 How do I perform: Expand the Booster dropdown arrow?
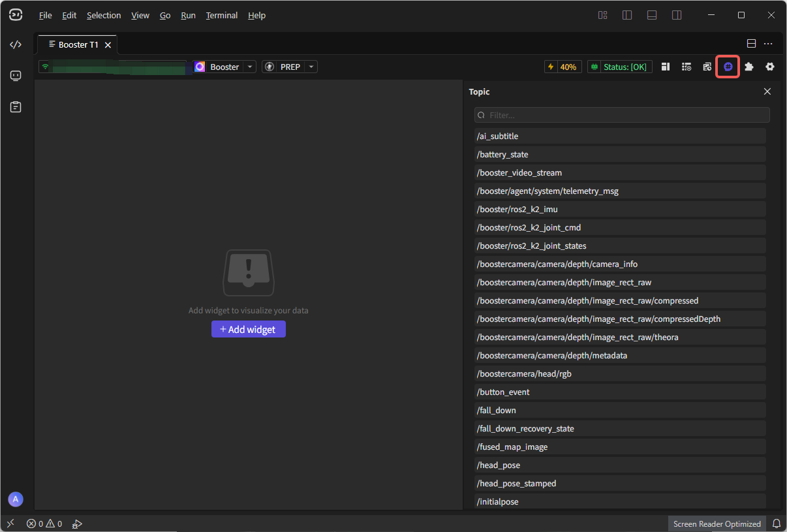click(x=250, y=67)
